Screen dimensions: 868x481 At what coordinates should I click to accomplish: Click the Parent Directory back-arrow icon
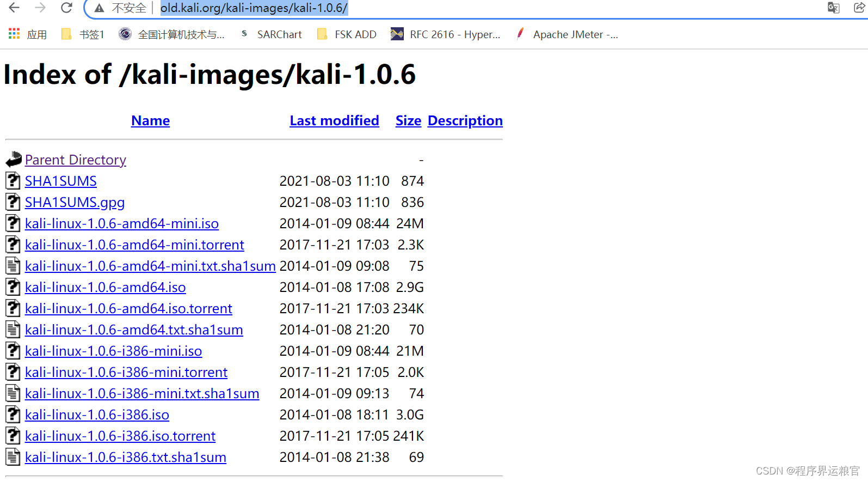point(14,160)
